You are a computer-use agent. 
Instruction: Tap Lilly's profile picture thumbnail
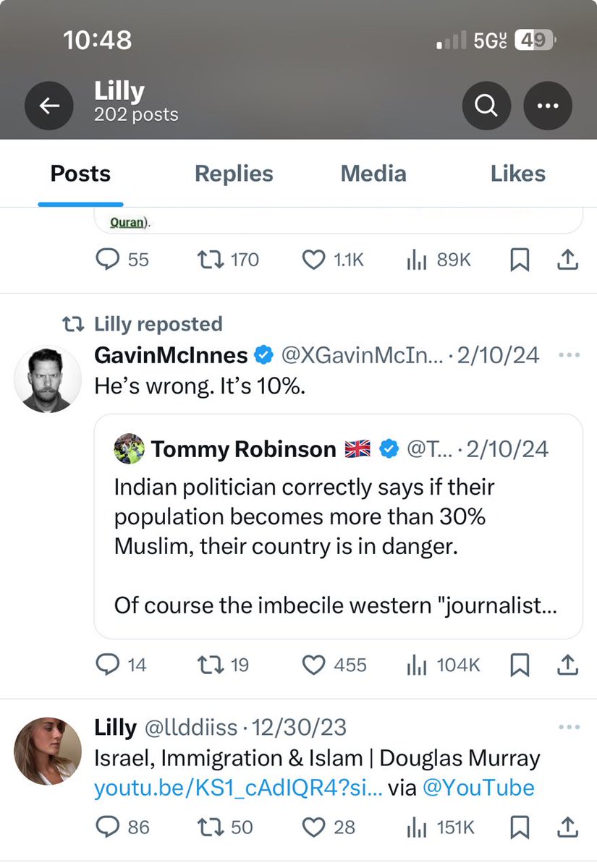click(48, 751)
